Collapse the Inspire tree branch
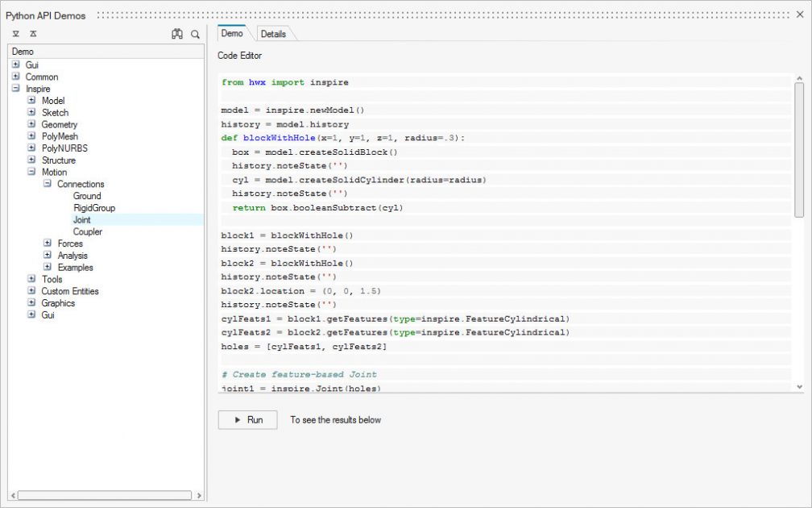 click(17, 88)
